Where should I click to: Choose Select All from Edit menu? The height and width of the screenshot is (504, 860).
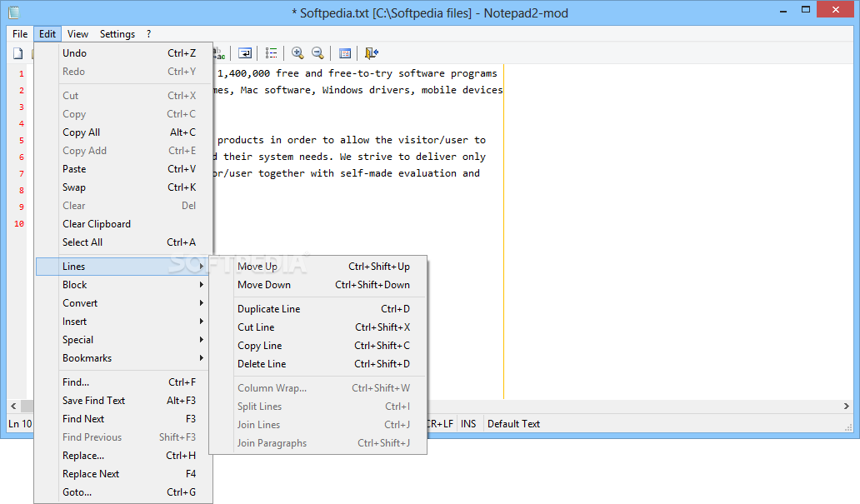(124, 242)
